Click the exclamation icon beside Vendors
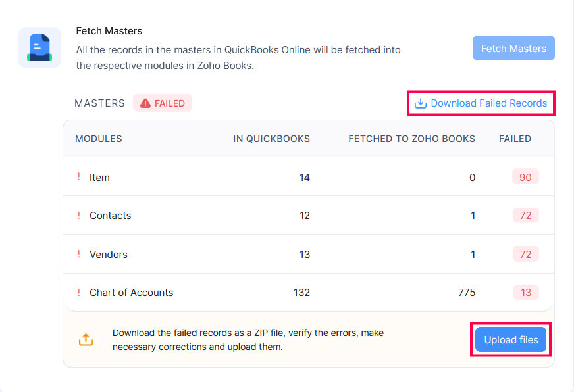The image size is (574, 392). click(79, 254)
